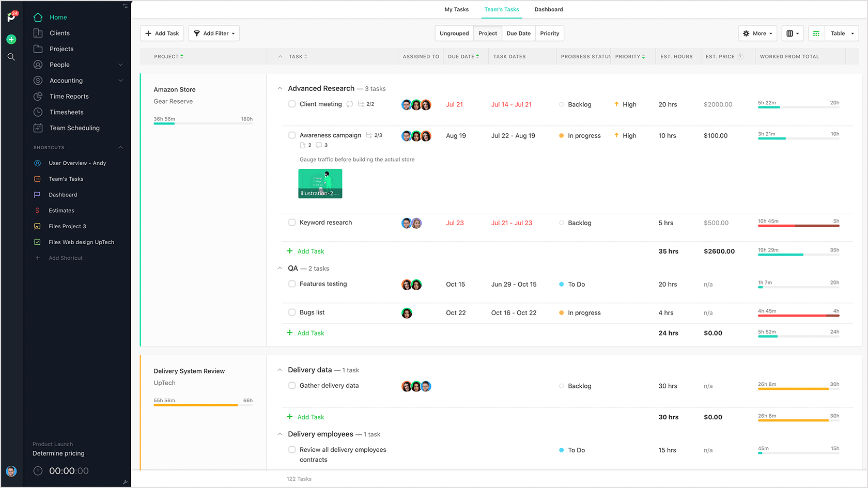Collapse the Advanced Research task group
868x488 pixels.
click(x=280, y=89)
